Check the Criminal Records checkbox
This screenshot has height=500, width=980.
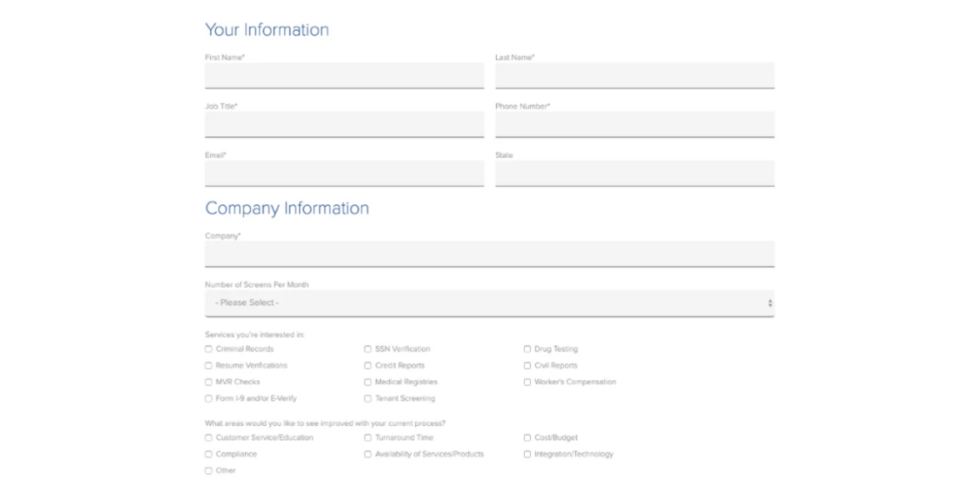[209, 349]
